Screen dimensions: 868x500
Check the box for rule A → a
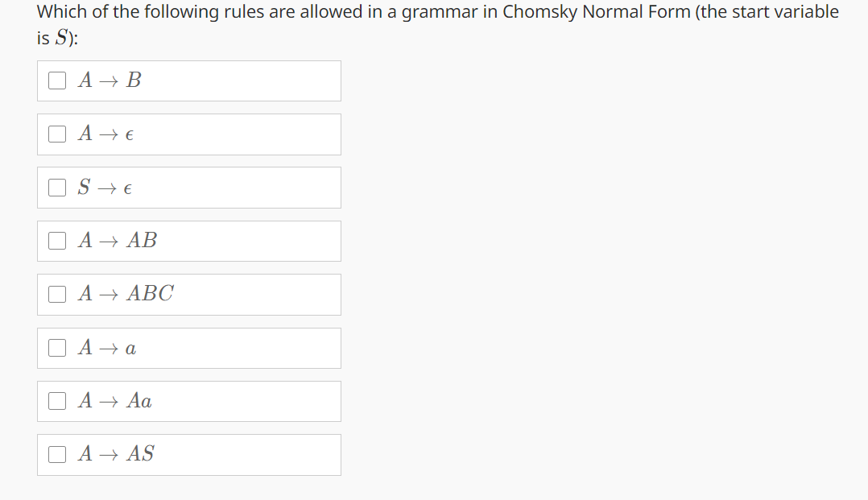pos(56,347)
